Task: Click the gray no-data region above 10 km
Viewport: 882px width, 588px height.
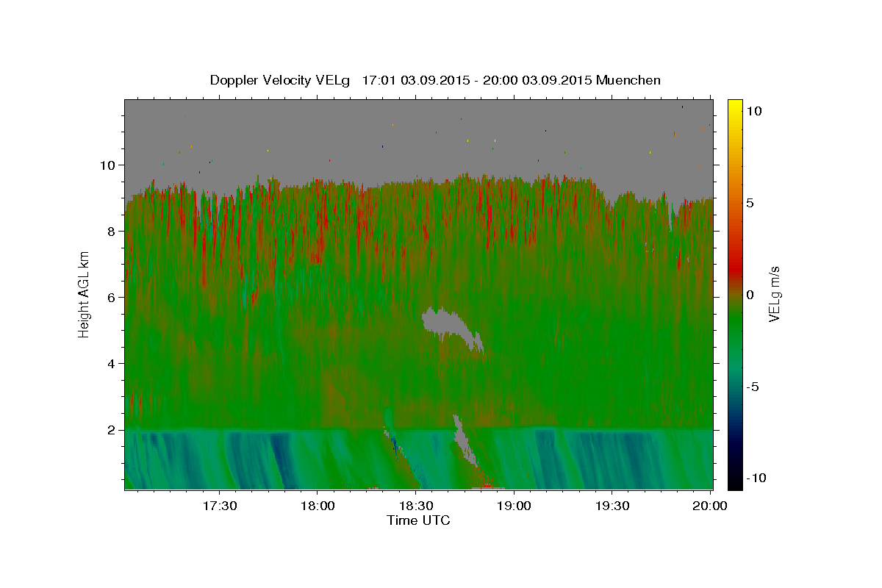Action: 418,136
